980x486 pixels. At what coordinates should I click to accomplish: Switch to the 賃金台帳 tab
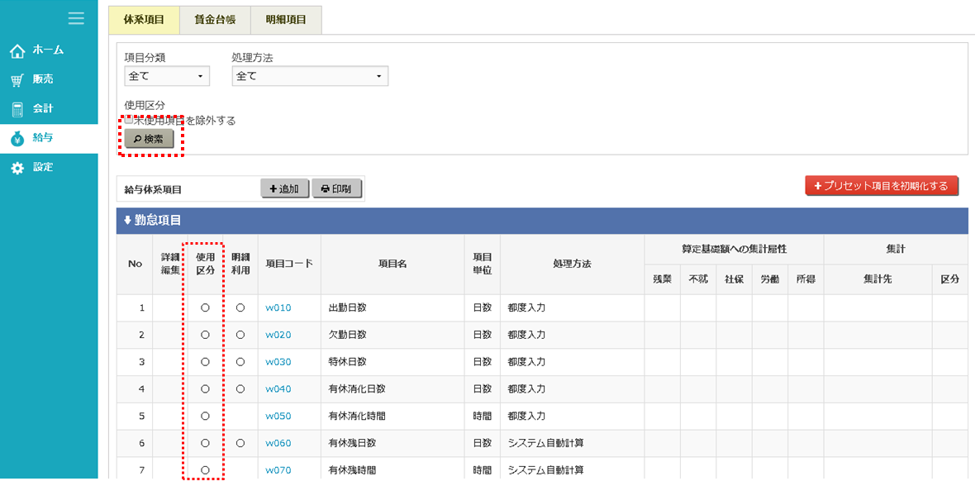[215, 20]
